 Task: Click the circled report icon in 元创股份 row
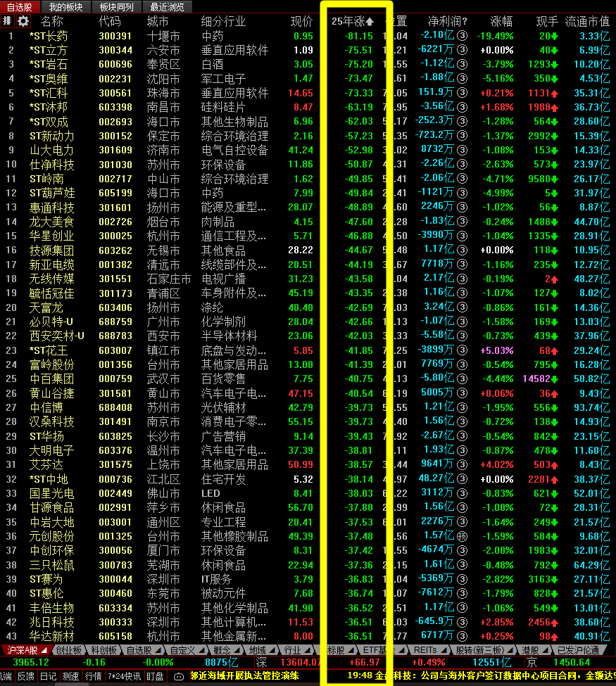[463, 536]
